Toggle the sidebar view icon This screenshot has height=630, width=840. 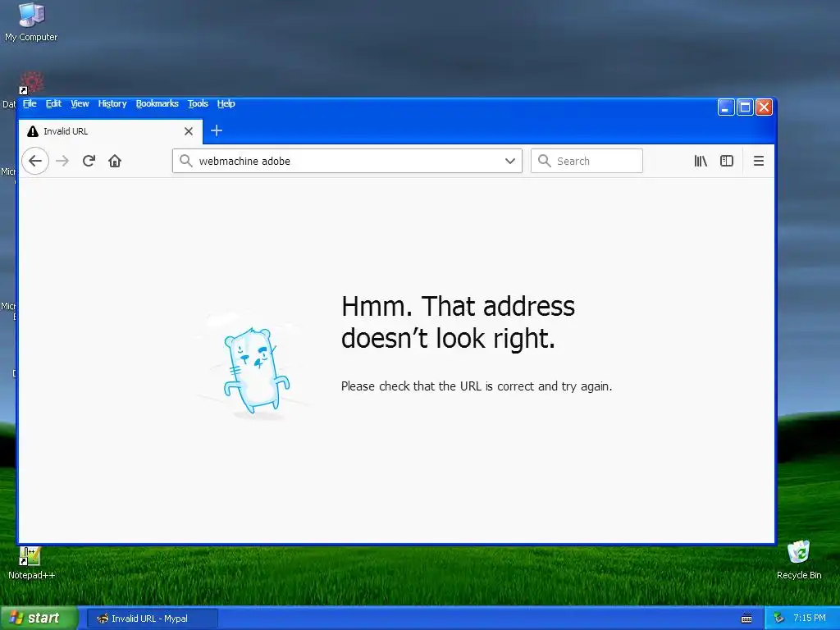pyautogui.click(x=727, y=161)
